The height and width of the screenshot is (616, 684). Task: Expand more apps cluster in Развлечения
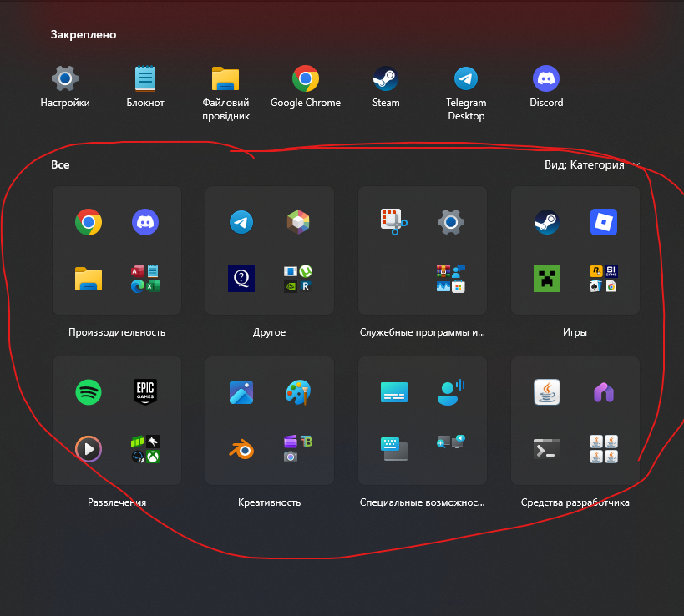[145, 448]
